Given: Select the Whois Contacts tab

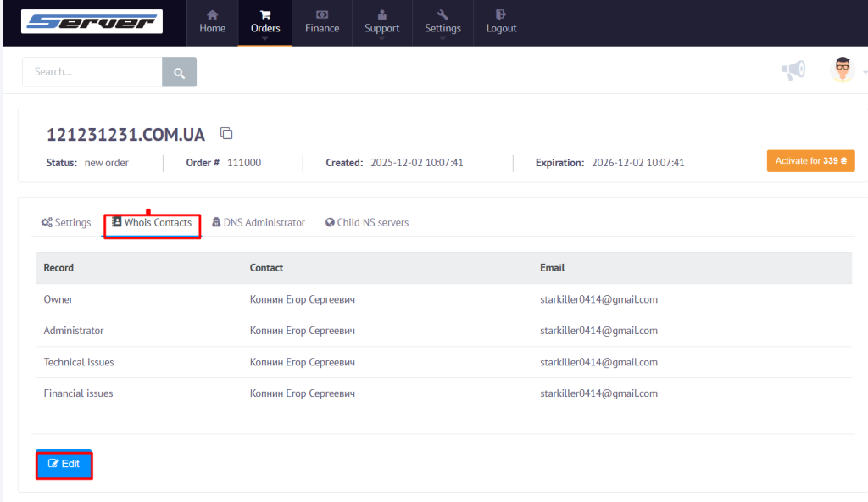Looking at the screenshot, I should click(153, 223).
